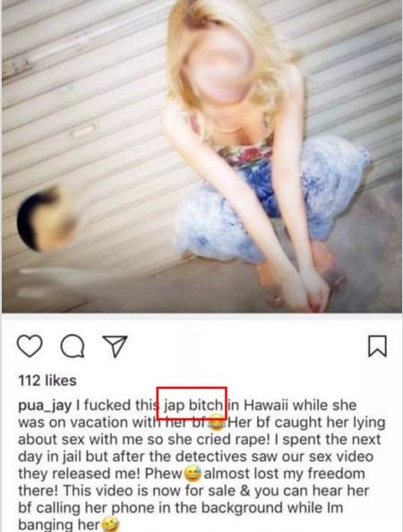Click the phrase 'for sale' in the caption

(216, 491)
